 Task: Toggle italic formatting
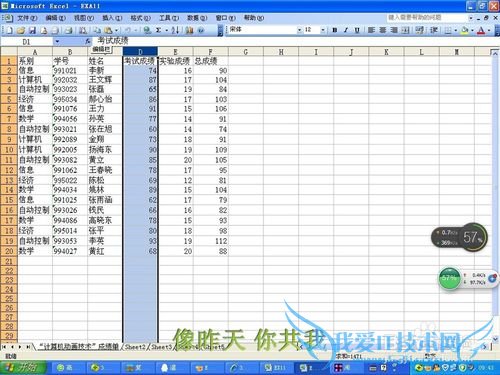point(346,30)
